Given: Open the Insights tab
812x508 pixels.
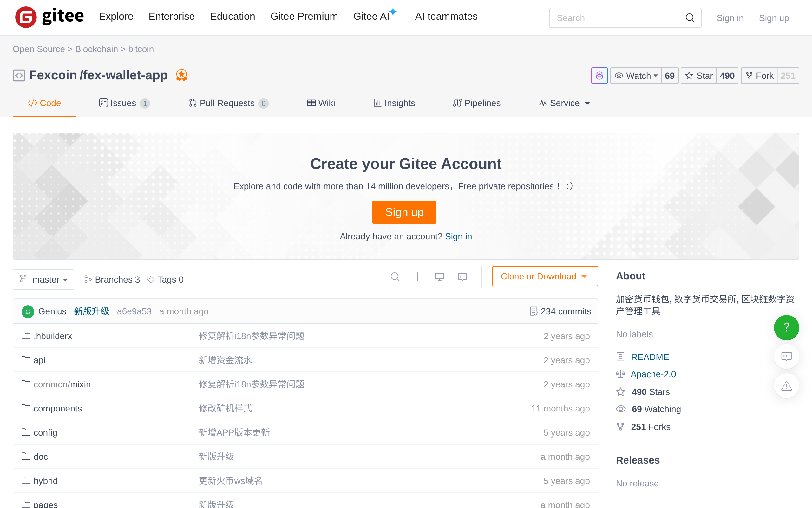Looking at the screenshot, I should (x=394, y=103).
